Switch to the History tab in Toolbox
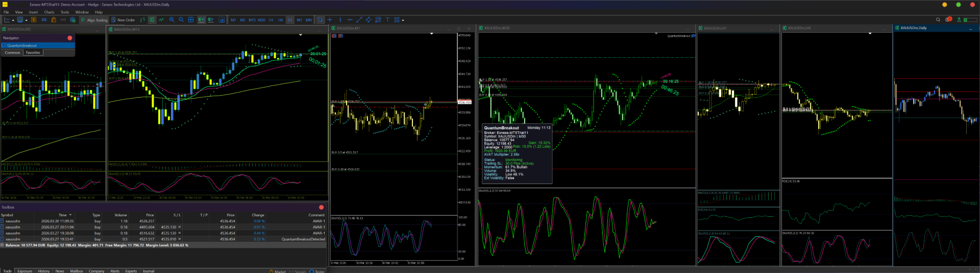The image size is (980, 273). tap(44, 271)
